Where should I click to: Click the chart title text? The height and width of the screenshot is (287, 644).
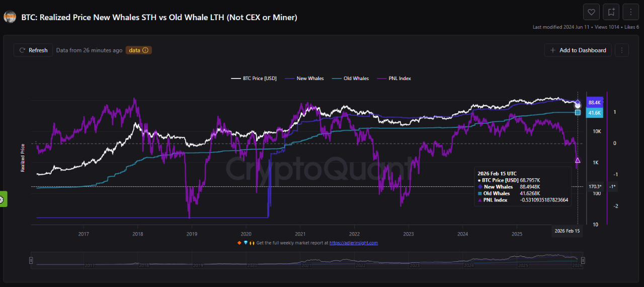(159, 18)
